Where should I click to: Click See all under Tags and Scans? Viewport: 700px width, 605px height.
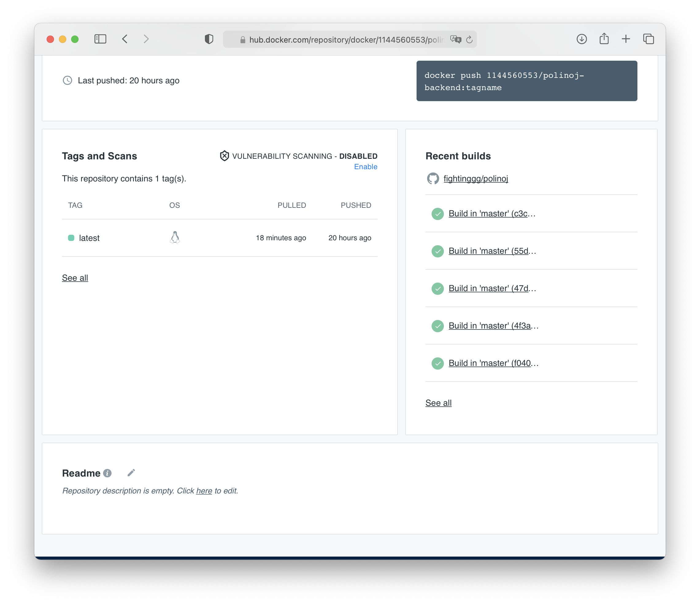tap(75, 278)
